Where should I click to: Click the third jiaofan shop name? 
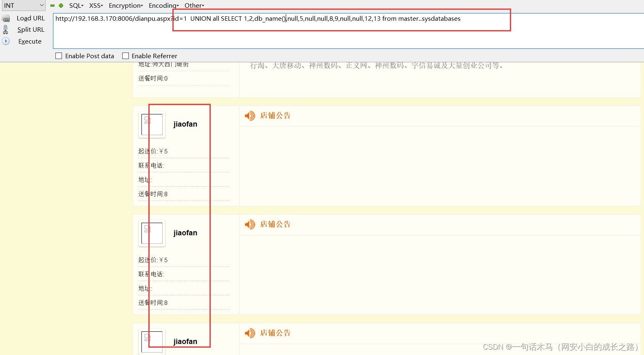click(x=185, y=342)
